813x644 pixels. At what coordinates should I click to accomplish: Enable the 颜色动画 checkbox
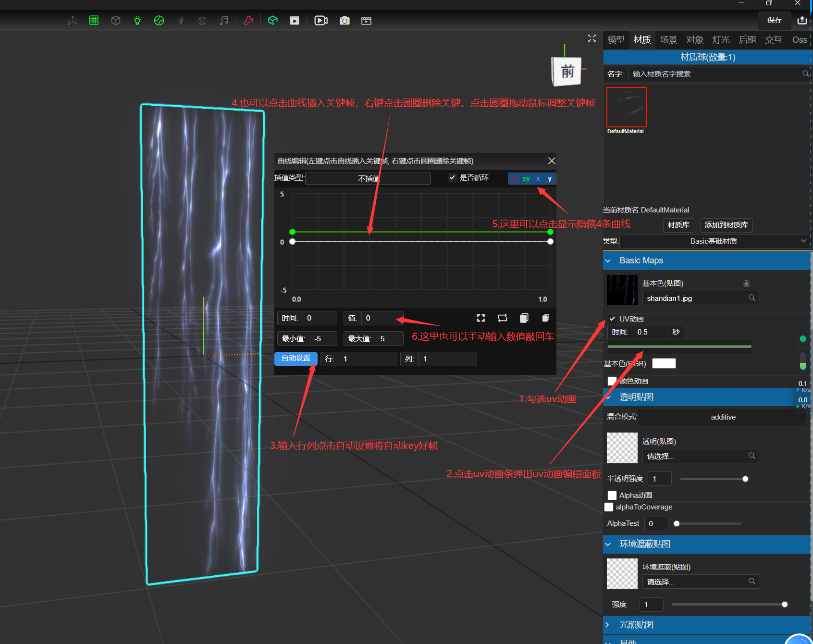pos(612,381)
